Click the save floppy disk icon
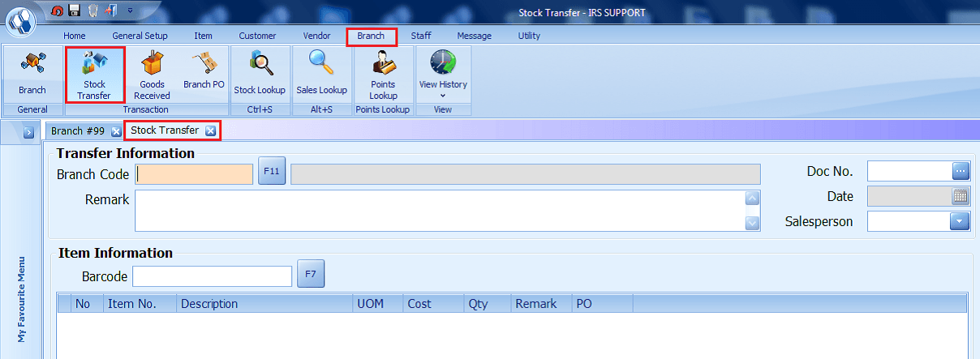The width and height of the screenshot is (980, 359). (x=74, y=11)
